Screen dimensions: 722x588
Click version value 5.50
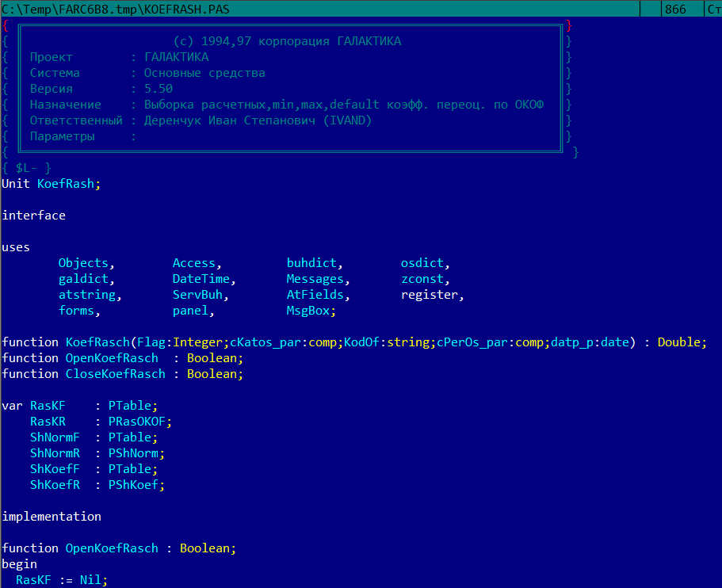(159, 89)
